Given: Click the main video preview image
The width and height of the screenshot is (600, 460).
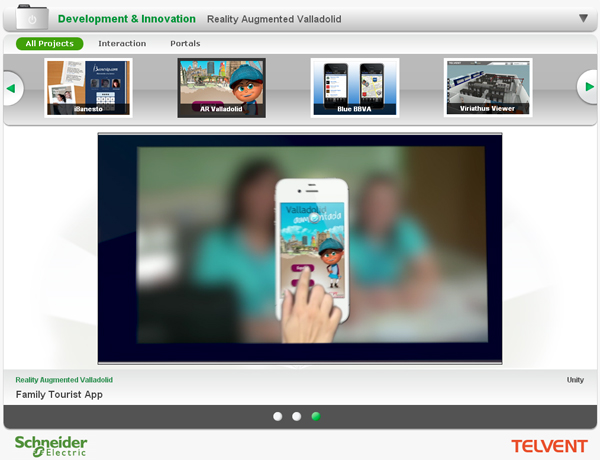Looking at the screenshot, I should pyautogui.click(x=300, y=248).
